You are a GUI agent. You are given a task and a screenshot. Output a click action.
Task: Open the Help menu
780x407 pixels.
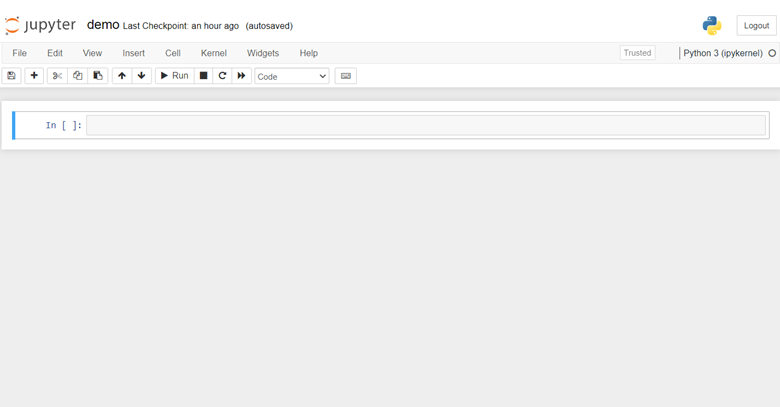[x=308, y=53]
